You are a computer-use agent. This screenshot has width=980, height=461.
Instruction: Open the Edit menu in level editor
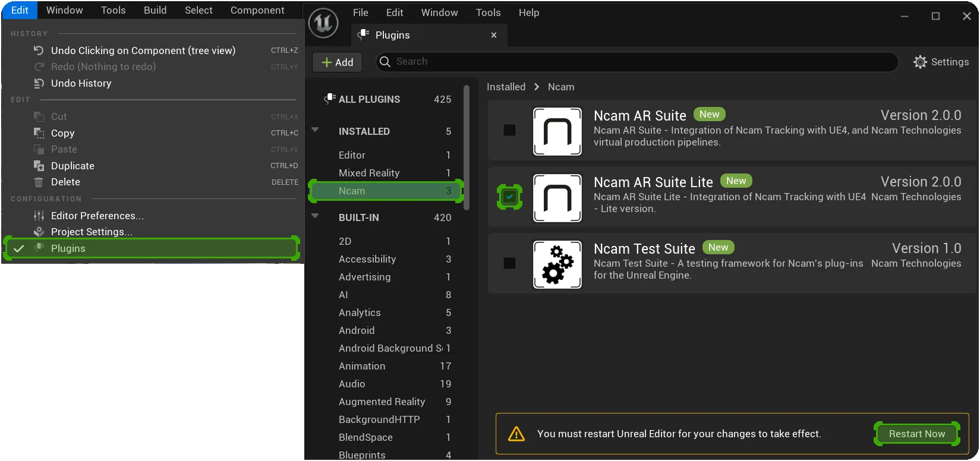(20, 10)
